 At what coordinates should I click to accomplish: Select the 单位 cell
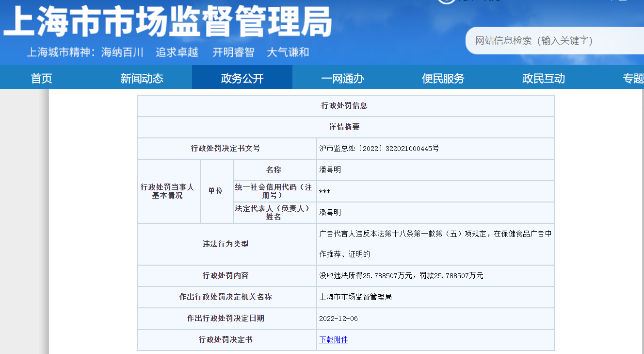click(216, 191)
